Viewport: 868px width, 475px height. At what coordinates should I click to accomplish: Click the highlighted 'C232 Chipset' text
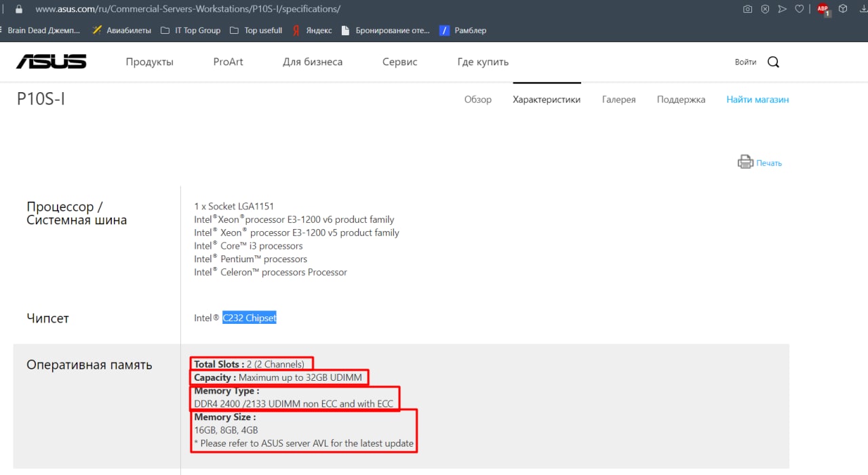click(250, 318)
